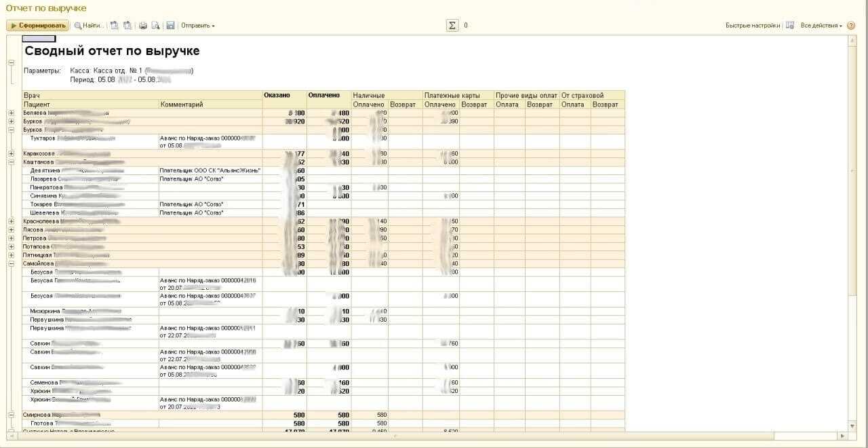The width and height of the screenshot is (868, 448).
Task: Open the Отправить dropdown menu
Action: tap(197, 26)
